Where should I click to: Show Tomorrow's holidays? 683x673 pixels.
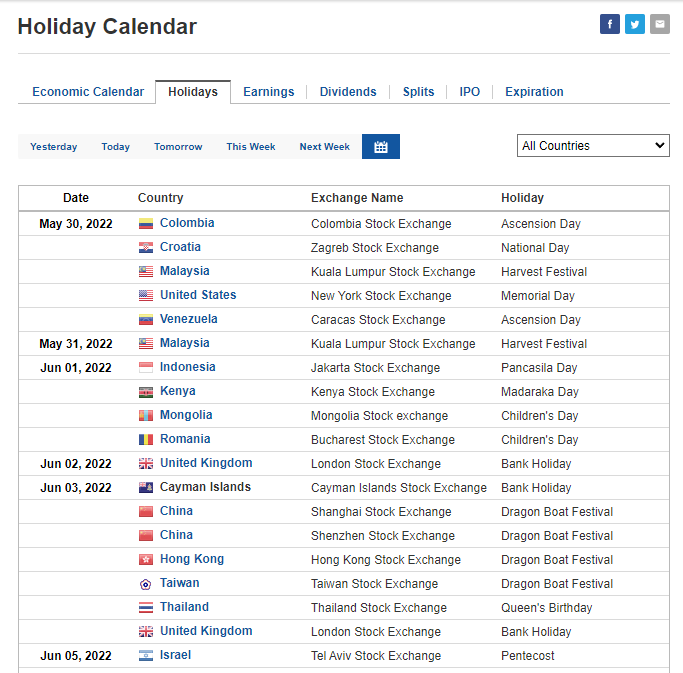click(x=178, y=147)
